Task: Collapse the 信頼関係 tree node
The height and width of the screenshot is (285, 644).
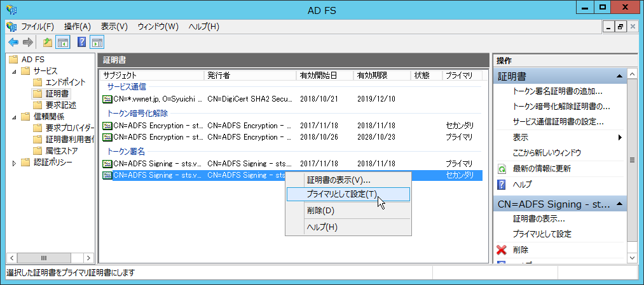Action: coord(15,117)
